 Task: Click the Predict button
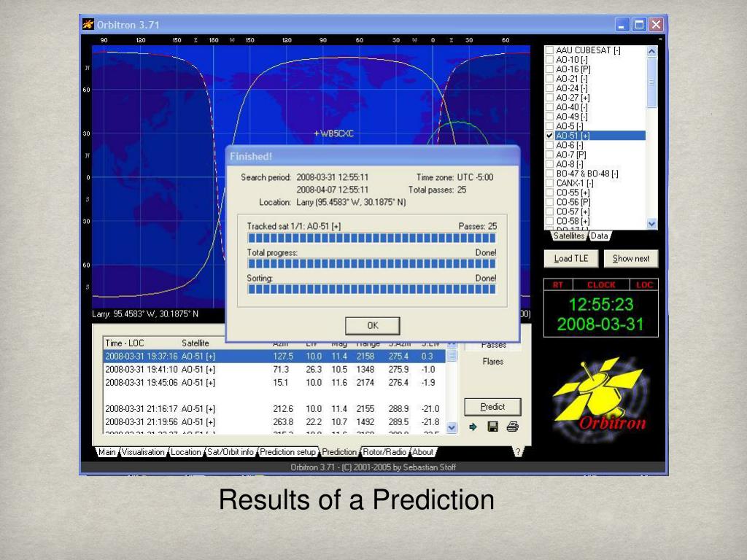492,407
